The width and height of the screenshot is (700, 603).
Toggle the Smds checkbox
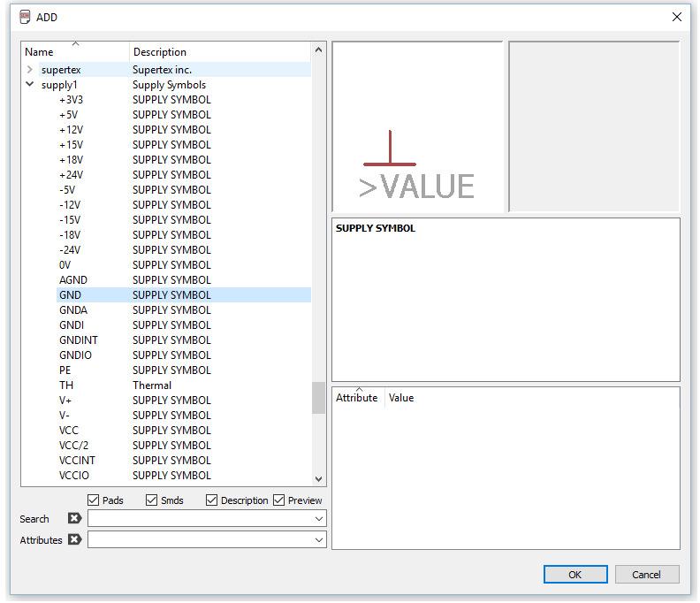[x=152, y=500]
